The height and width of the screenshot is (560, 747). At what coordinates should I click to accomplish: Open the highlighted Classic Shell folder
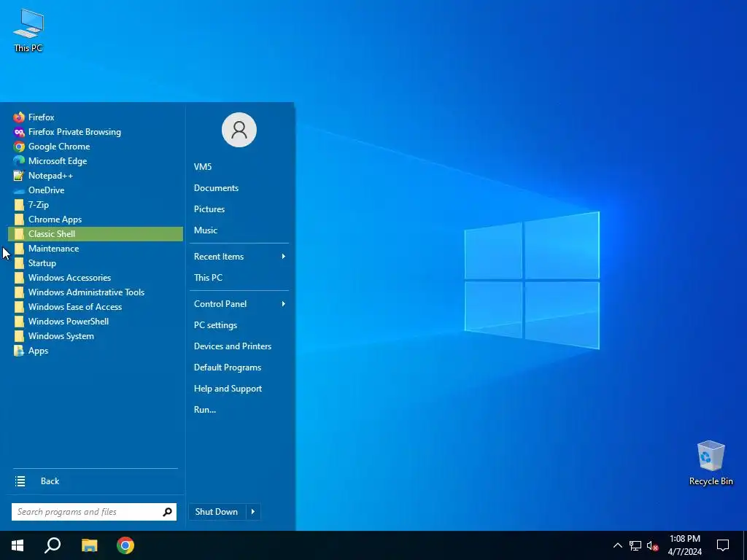(x=96, y=234)
